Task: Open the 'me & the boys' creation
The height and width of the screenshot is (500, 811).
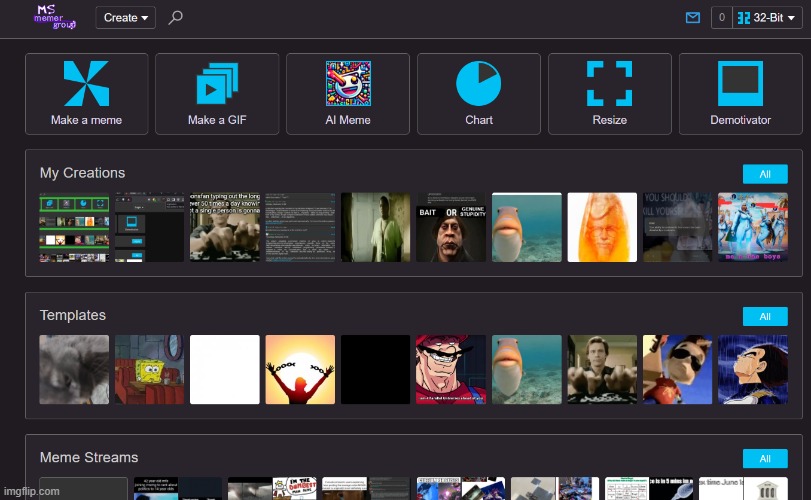Action: click(x=753, y=228)
